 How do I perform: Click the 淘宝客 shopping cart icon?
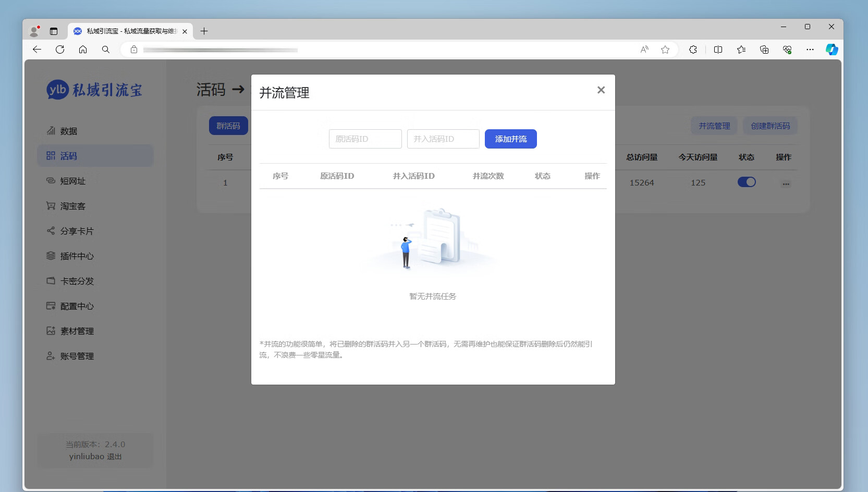[x=50, y=206]
